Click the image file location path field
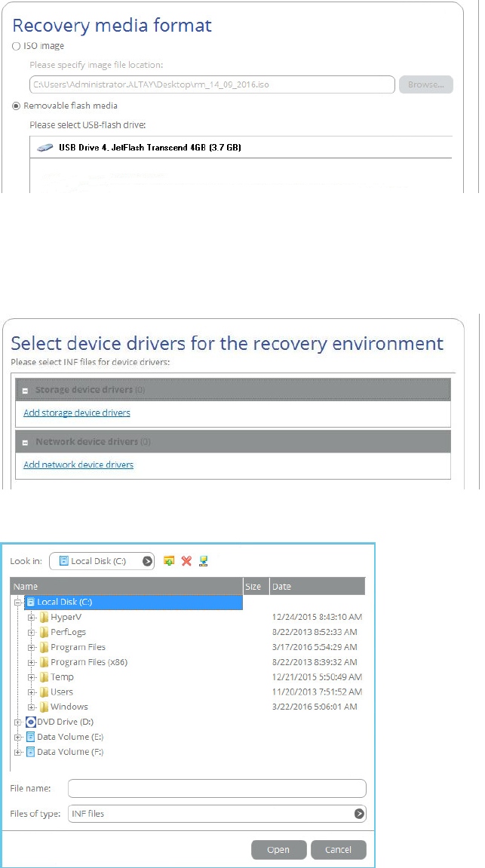This screenshot has width=485, height=868. [x=211, y=84]
